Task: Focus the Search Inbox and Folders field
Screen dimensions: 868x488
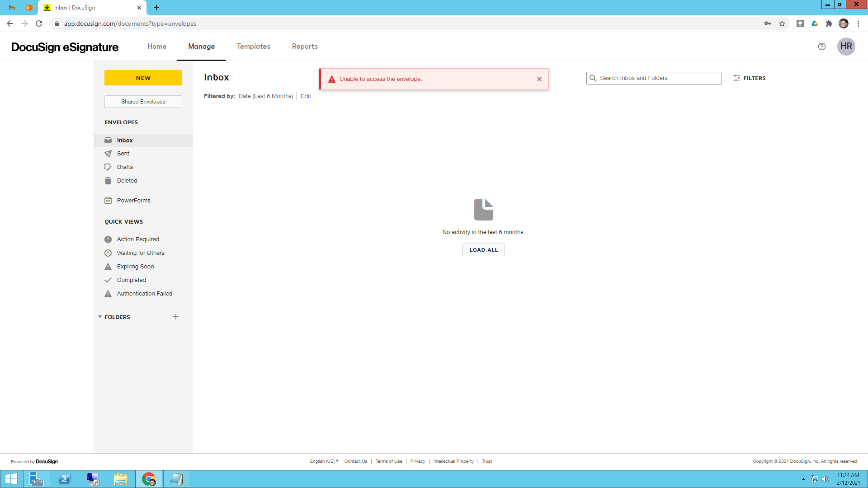Action: (x=654, y=78)
